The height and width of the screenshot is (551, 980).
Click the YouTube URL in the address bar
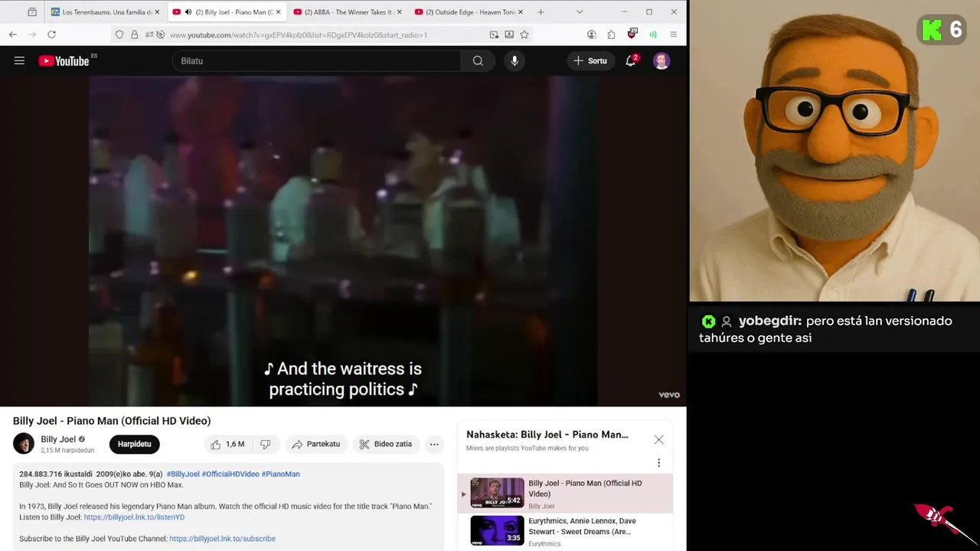click(x=299, y=35)
